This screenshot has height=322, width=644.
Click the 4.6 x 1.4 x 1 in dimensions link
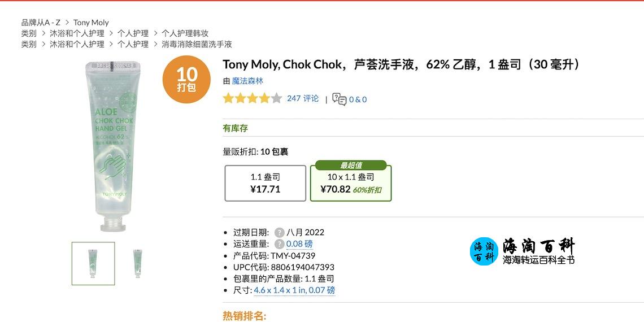tap(294, 290)
